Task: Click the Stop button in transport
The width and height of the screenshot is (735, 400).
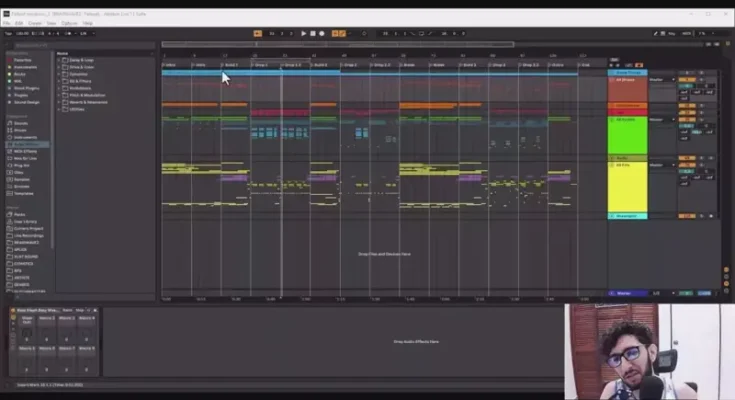Action: click(x=313, y=33)
